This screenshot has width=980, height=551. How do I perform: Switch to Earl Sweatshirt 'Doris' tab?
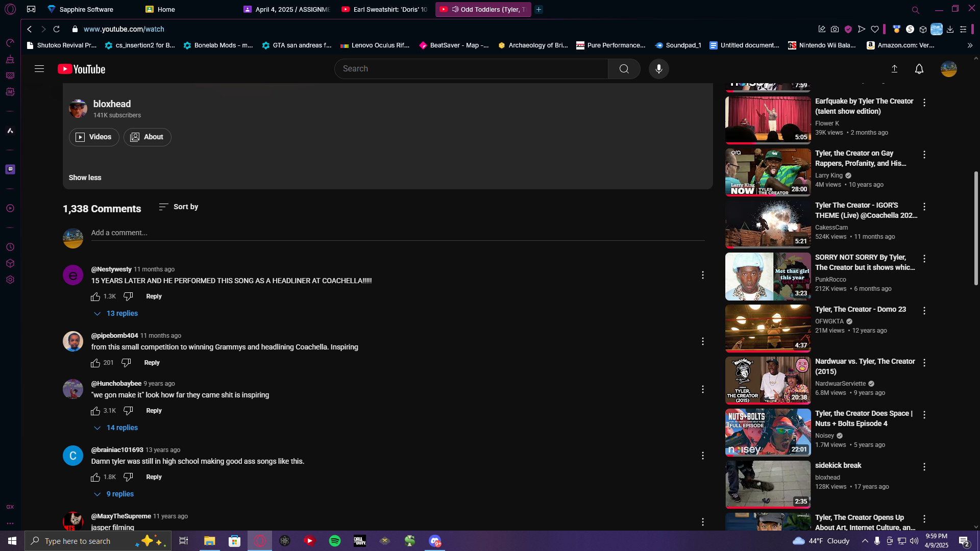coord(385,9)
